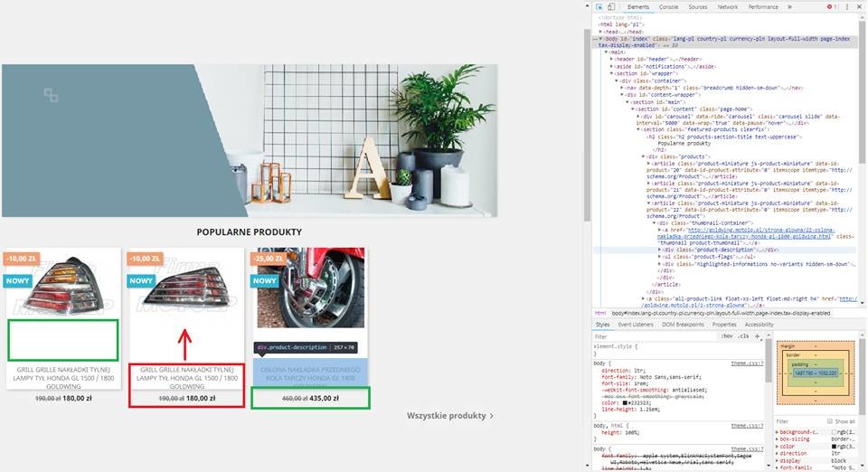This screenshot has width=868, height=472.
Task: Click the -25,00 ZŁ discount badge
Action: pyautogui.click(x=269, y=259)
